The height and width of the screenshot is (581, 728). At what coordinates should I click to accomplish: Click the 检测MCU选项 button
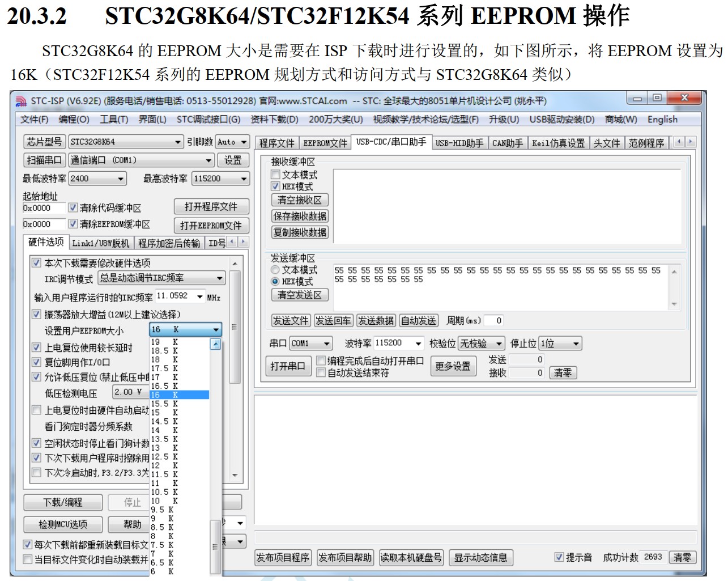coord(63,524)
